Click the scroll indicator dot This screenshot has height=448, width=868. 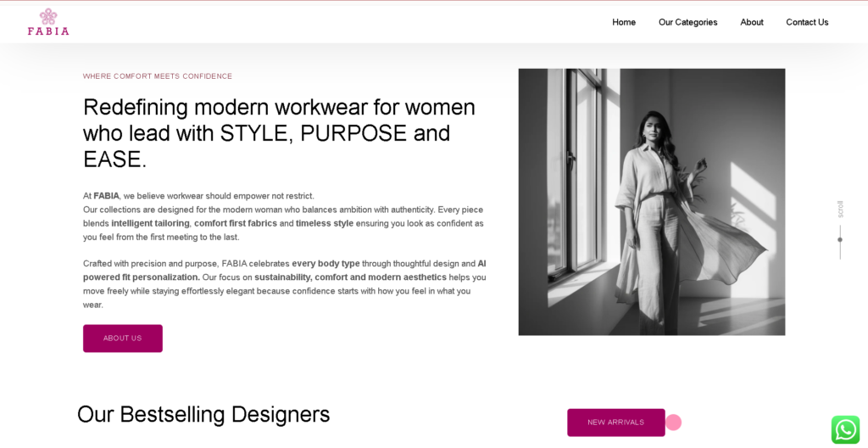[x=840, y=239]
